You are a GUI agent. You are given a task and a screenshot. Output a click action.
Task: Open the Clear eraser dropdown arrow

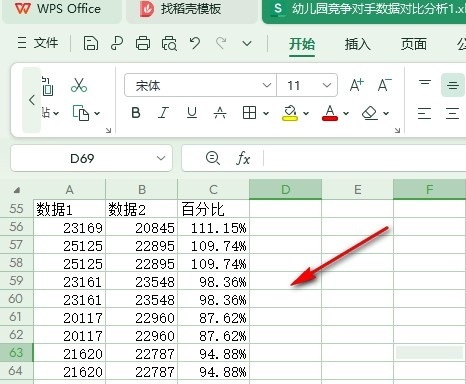(386, 113)
